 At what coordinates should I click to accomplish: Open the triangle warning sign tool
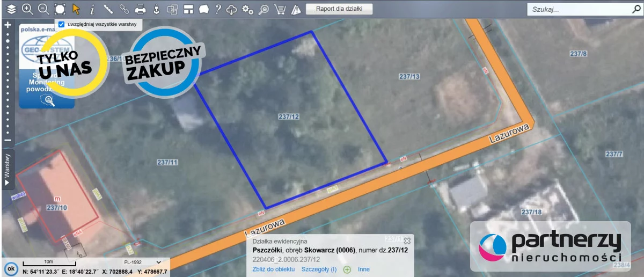[x=296, y=9]
